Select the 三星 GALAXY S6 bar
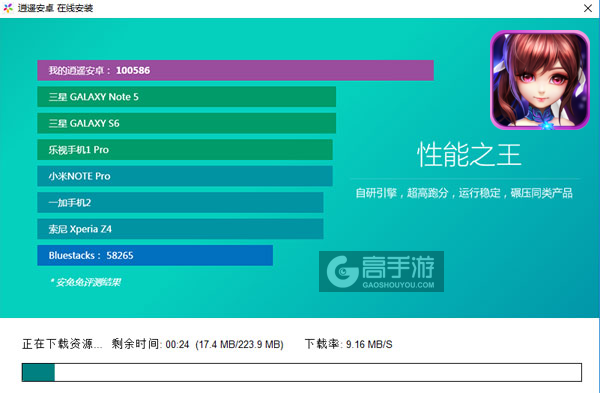This screenshot has width=600, height=393. pos(187,123)
